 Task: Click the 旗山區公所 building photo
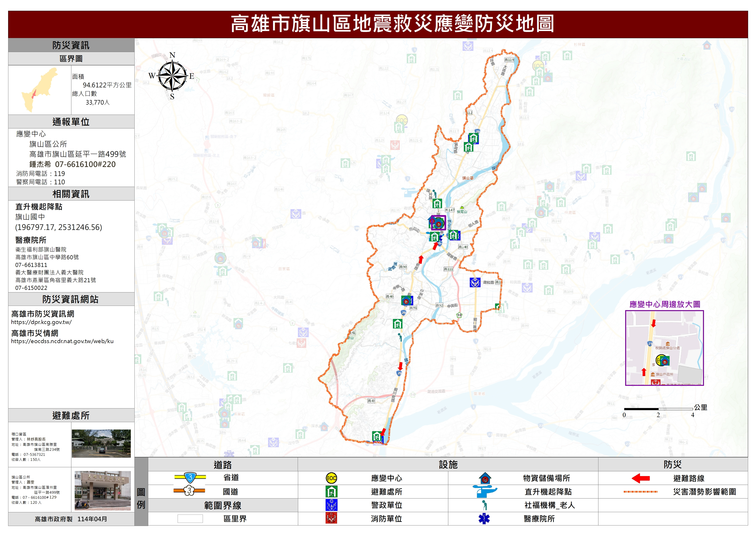click(x=102, y=490)
